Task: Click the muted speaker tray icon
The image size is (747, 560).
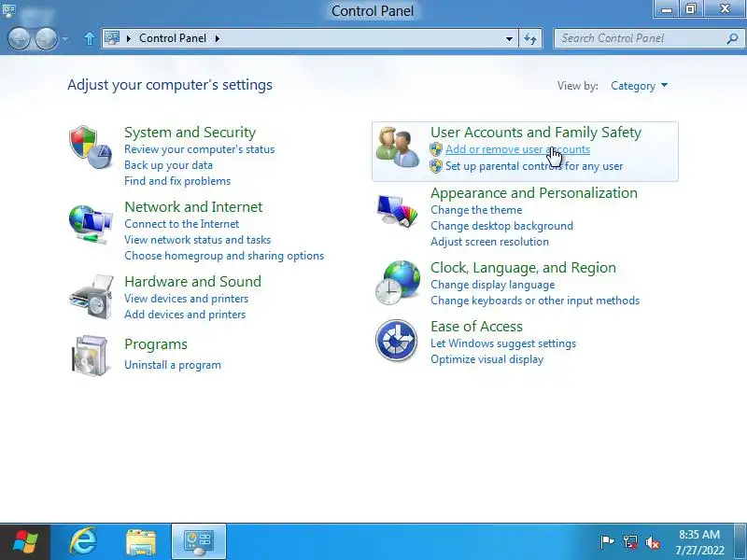Action: pos(653,542)
